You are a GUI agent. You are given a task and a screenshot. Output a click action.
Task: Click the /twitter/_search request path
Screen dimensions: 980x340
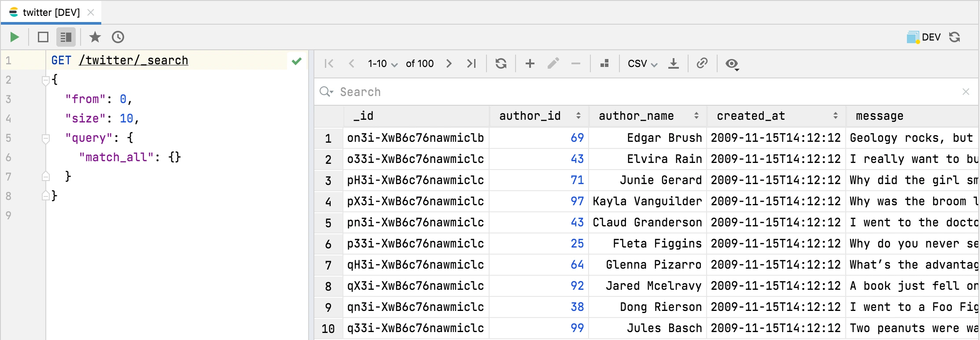(x=133, y=60)
